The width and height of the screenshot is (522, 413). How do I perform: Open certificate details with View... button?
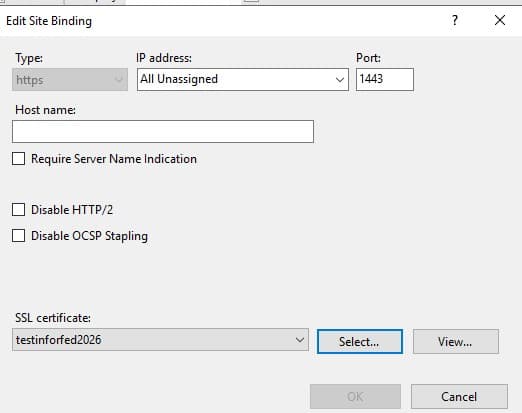456,342
